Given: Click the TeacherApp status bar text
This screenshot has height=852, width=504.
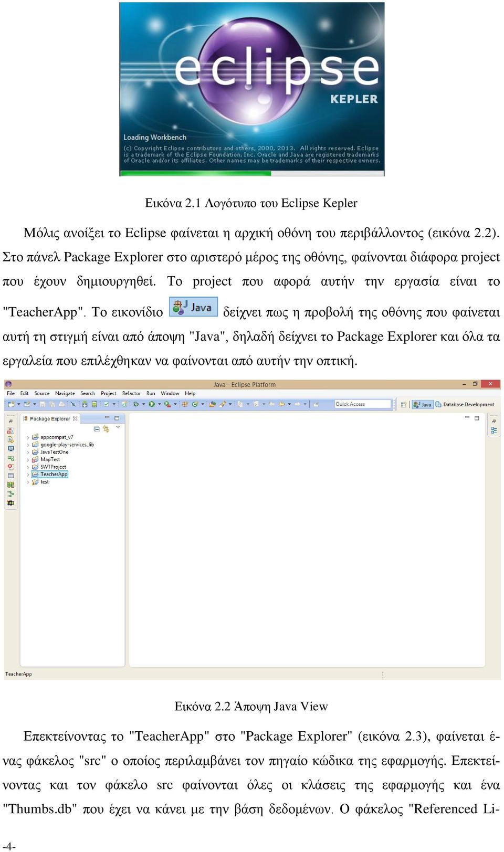Looking at the screenshot, I should [18, 674].
